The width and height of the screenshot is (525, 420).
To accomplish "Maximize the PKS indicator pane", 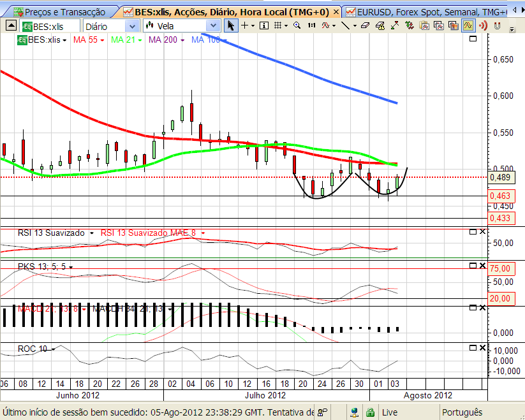I will click(x=473, y=266).
